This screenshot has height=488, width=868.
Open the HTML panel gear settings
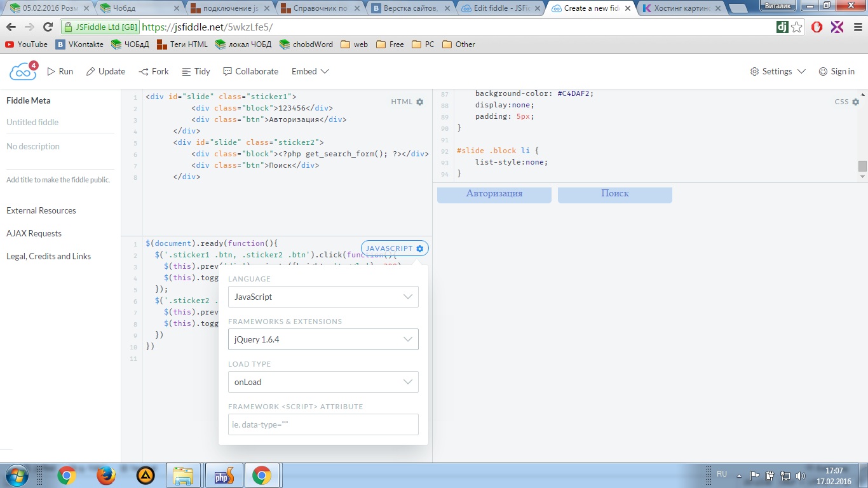[419, 102]
